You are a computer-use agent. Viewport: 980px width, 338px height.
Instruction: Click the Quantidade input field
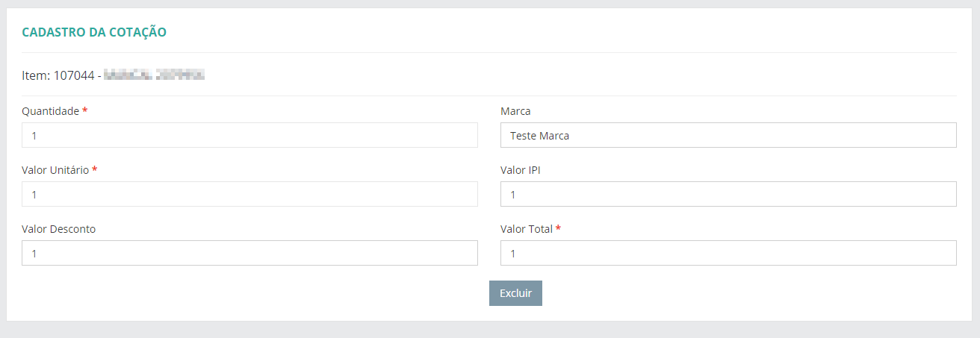[249, 136]
